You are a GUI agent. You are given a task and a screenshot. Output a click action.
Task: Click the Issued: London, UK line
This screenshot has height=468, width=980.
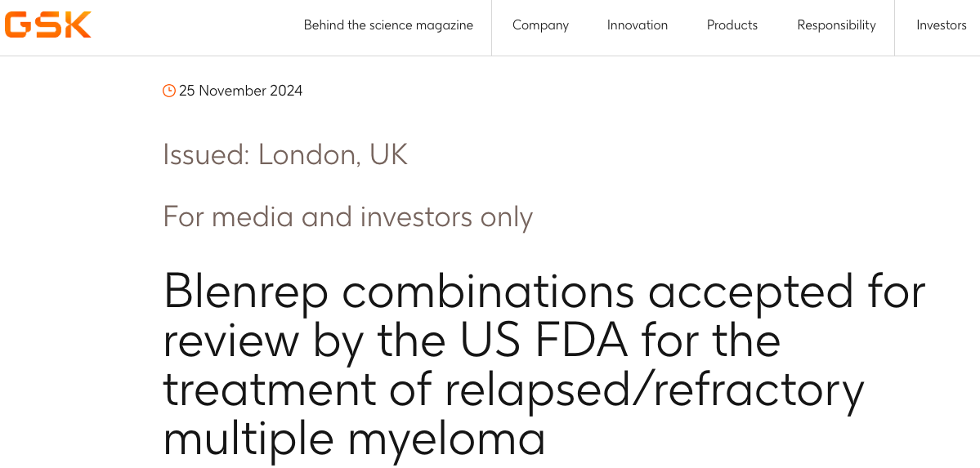(x=285, y=155)
